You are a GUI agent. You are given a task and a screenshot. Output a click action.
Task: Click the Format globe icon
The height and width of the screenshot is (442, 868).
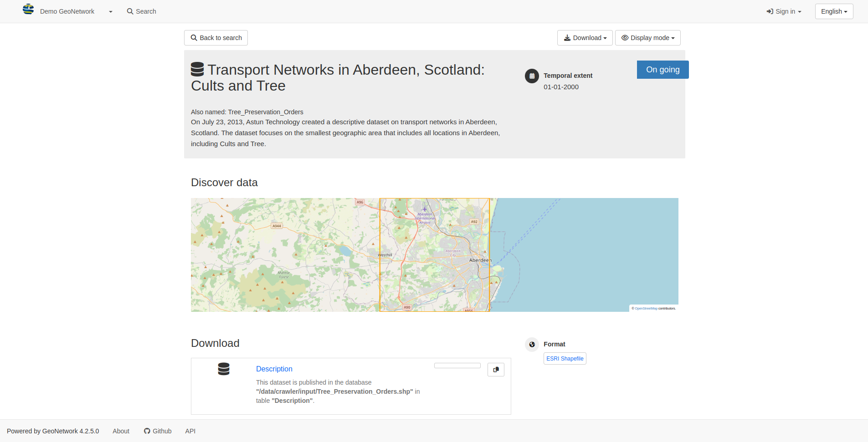[532, 345]
